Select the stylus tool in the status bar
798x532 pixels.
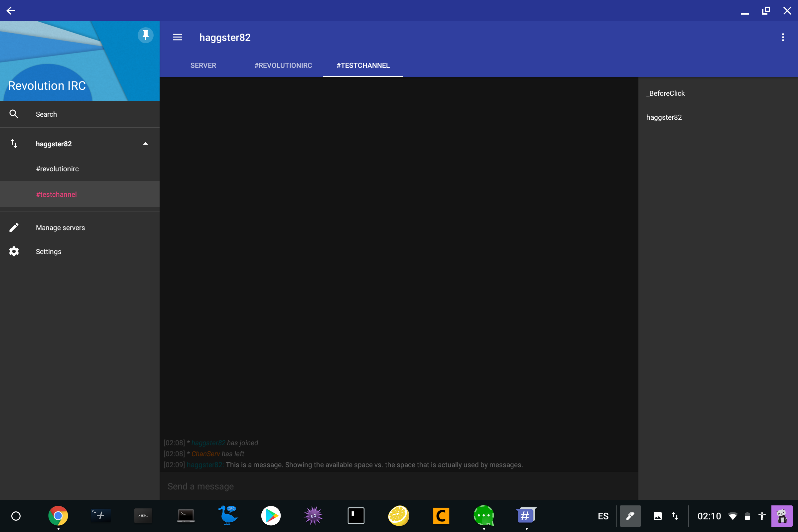coord(630,516)
